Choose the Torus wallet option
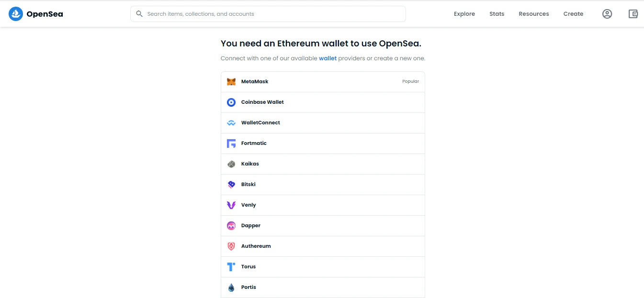 pyautogui.click(x=323, y=267)
